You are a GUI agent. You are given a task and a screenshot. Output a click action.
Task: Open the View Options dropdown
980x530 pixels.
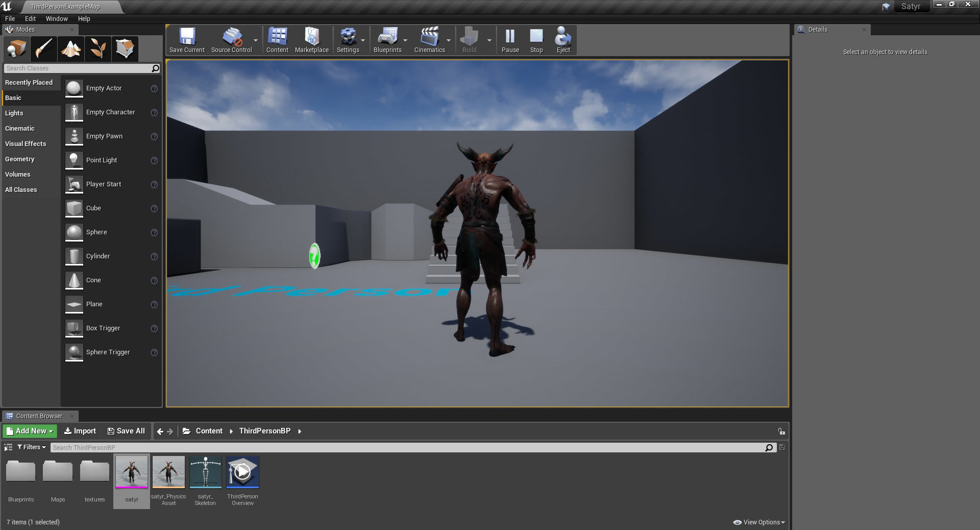759,522
